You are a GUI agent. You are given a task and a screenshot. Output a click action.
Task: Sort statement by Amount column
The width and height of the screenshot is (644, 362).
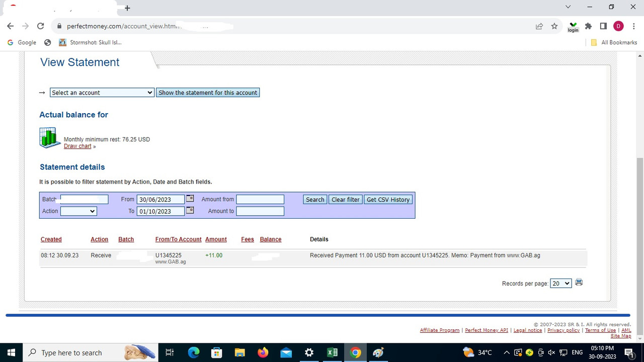tap(216, 239)
